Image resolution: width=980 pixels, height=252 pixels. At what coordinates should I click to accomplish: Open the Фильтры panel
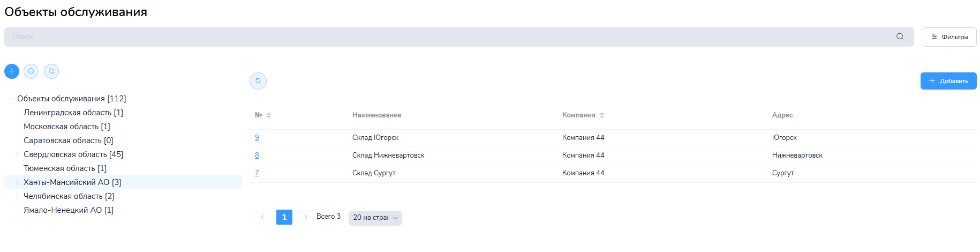[x=949, y=37]
